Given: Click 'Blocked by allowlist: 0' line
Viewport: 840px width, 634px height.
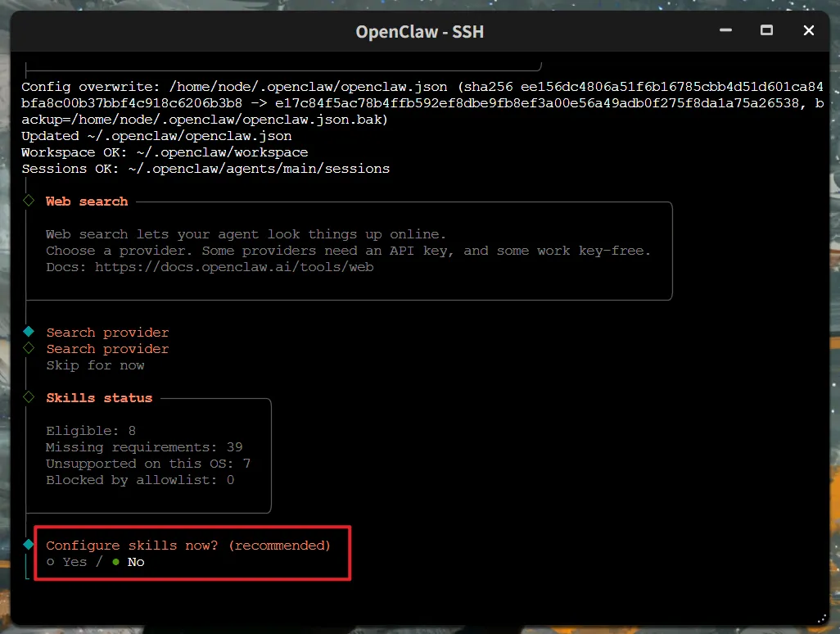Looking at the screenshot, I should [140, 480].
